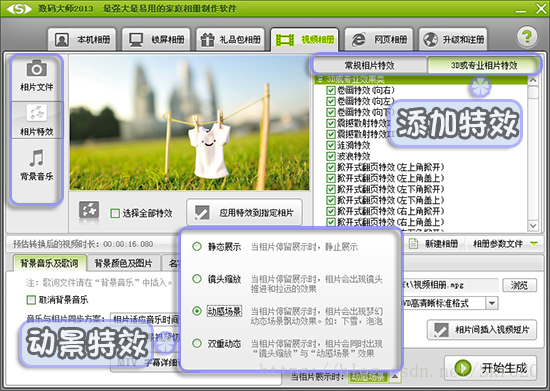
Task: Click effects list scrollbar up arrow
Action: 533,80
